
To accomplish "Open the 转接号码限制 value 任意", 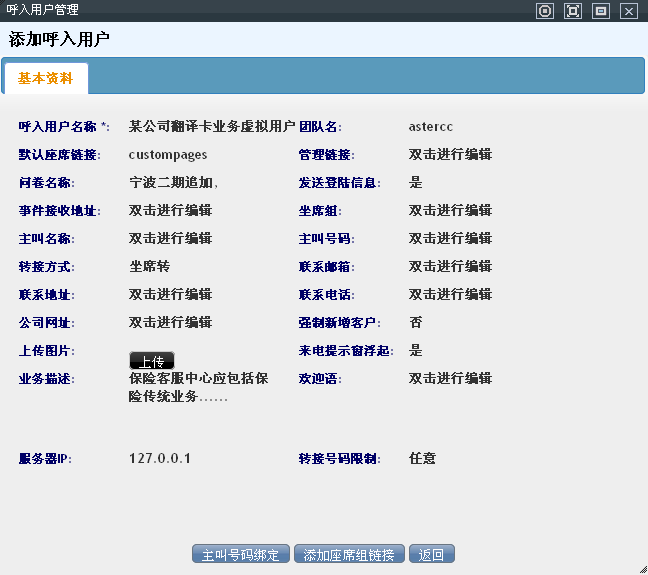I will (422, 459).
